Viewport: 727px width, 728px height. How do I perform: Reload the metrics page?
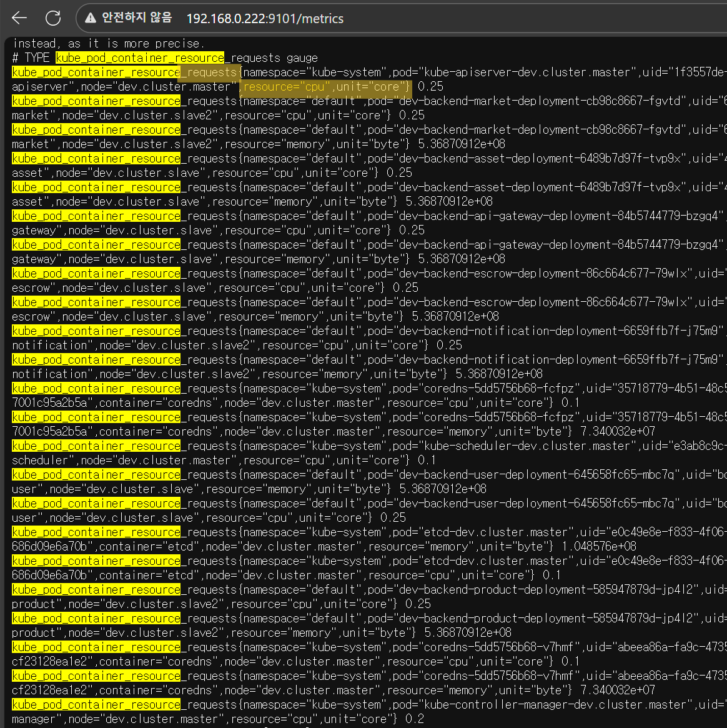click(x=53, y=18)
